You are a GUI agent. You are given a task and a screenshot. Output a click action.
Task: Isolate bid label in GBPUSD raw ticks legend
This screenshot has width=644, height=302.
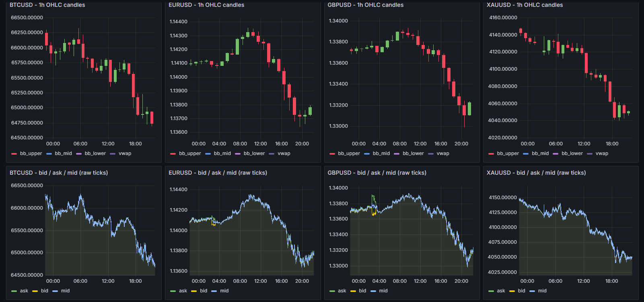(362, 291)
